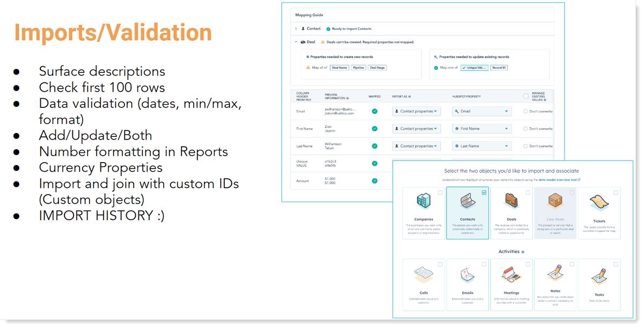Click the Record ID property tag

pyautogui.click(x=499, y=68)
